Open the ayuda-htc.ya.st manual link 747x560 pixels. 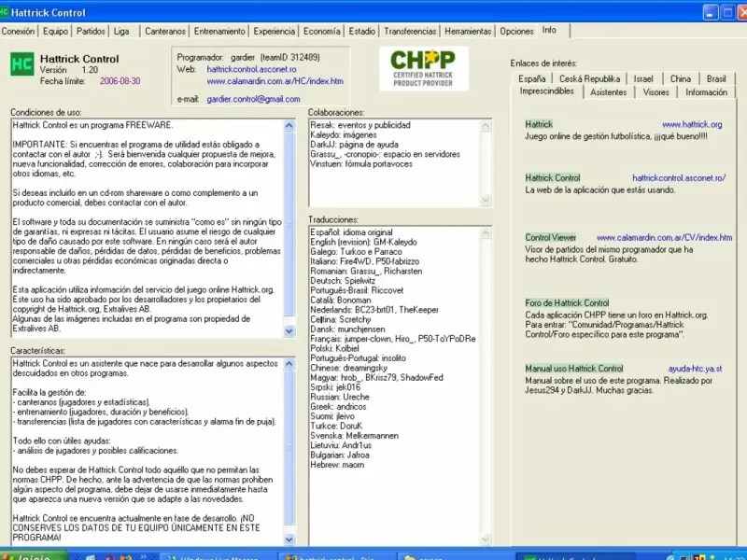point(695,369)
